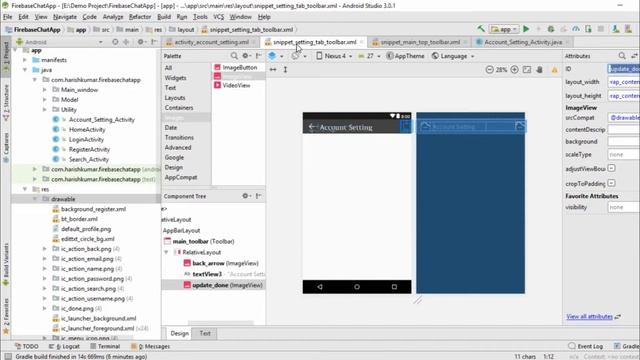Select back_arrow in the Component Tree

point(221,263)
